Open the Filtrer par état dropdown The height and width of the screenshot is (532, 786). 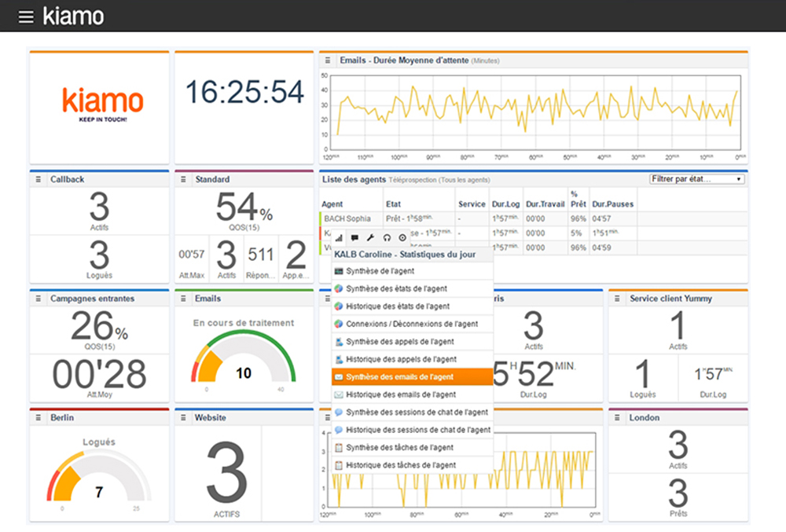pos(696,179)
